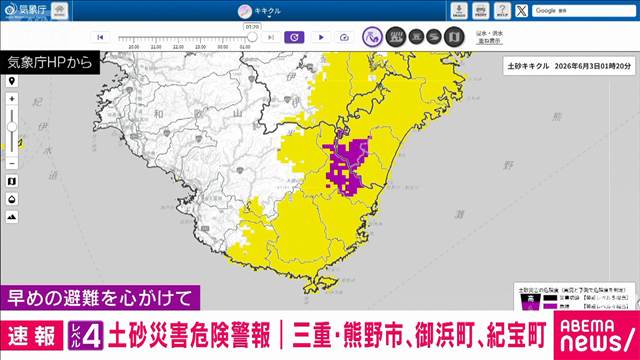Click the purple latest-time refresh button

click(294, 37)
